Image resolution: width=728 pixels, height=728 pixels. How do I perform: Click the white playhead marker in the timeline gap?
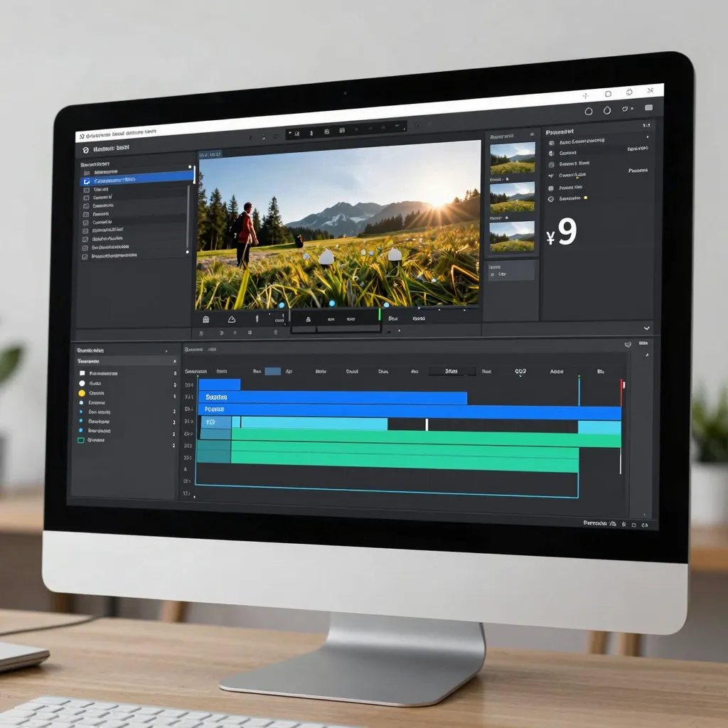(x=427, y=424)
